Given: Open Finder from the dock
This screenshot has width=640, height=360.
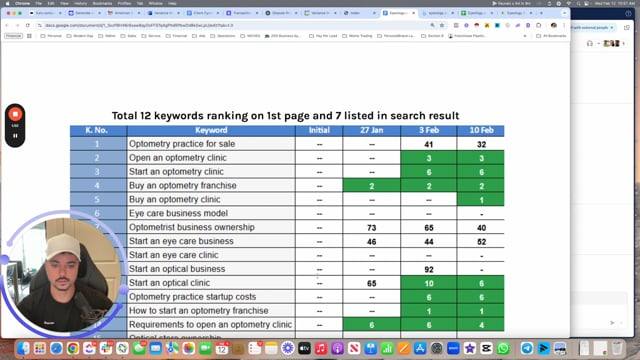Looking at the screenshot, I should pyautogui.click(x=23, y=348).
